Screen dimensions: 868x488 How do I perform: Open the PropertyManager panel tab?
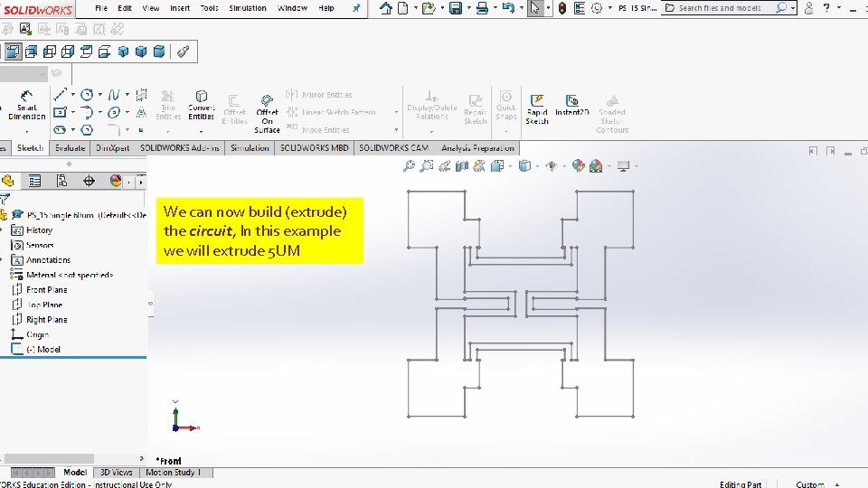click(35, 181)
